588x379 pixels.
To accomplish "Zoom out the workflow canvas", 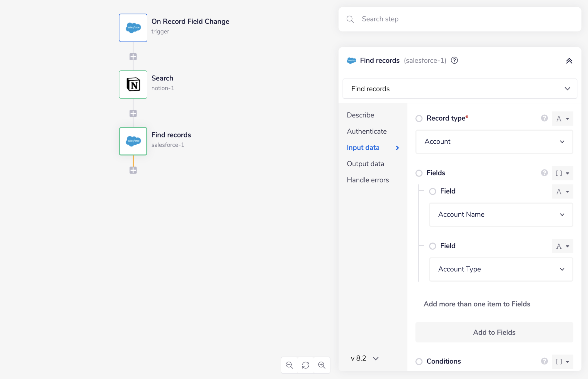I will point(289,365).
